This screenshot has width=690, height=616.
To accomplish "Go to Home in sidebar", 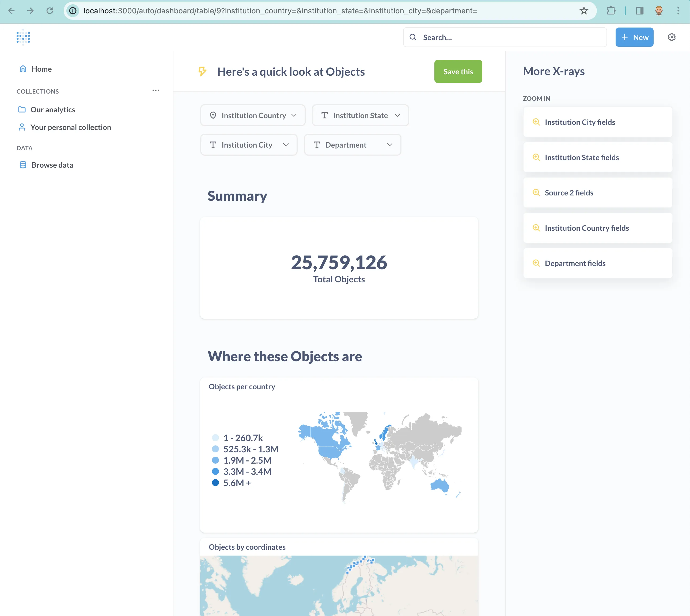I will pos(41,69).
